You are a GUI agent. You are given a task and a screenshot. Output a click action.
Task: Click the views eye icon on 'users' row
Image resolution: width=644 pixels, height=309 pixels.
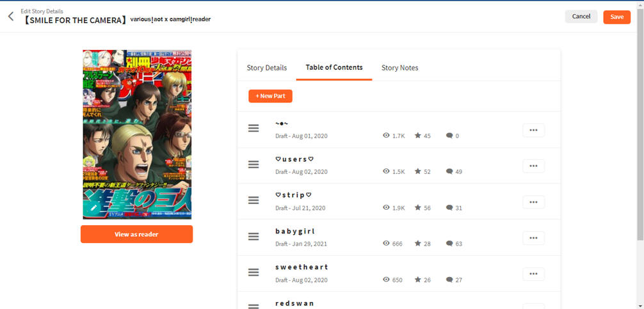point(386,171)
